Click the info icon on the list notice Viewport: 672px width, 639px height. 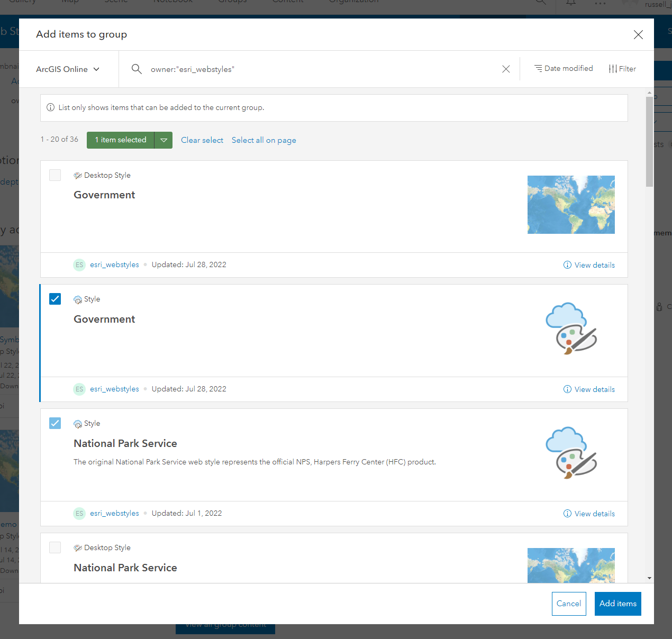[x=50, y=107]
